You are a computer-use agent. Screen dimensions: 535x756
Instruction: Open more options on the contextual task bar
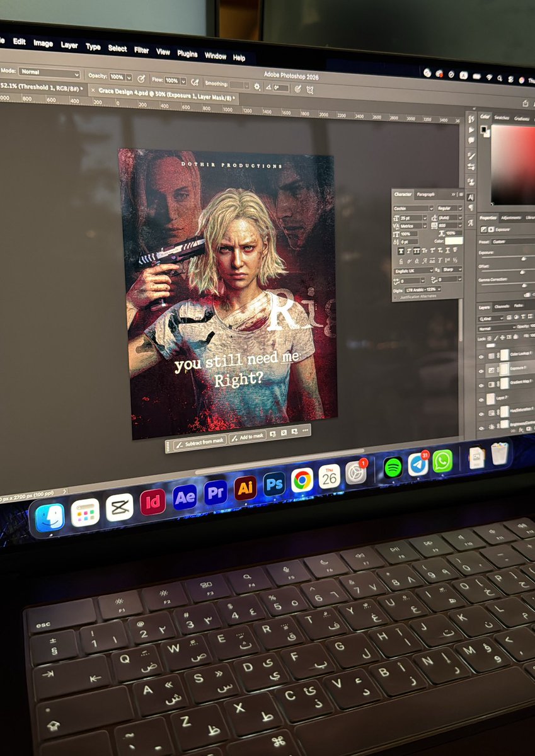pyautogui.click(x=306, y=430)
